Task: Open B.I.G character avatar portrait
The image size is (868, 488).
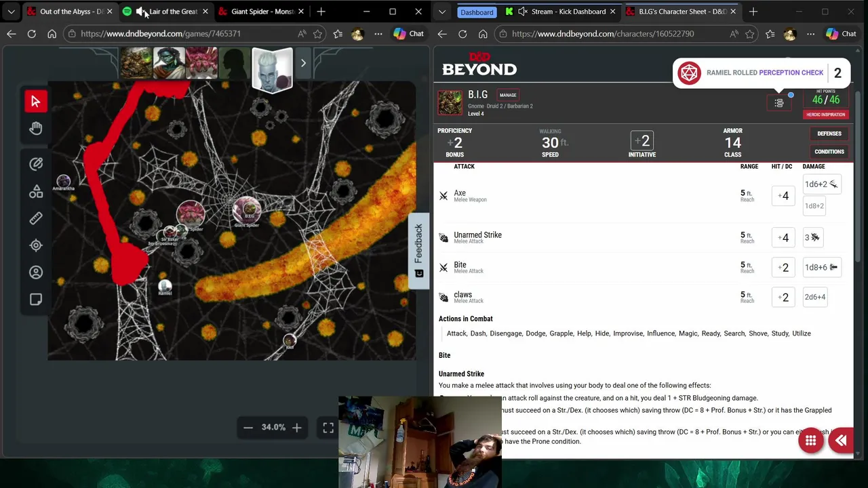Action: pos(450,103)
